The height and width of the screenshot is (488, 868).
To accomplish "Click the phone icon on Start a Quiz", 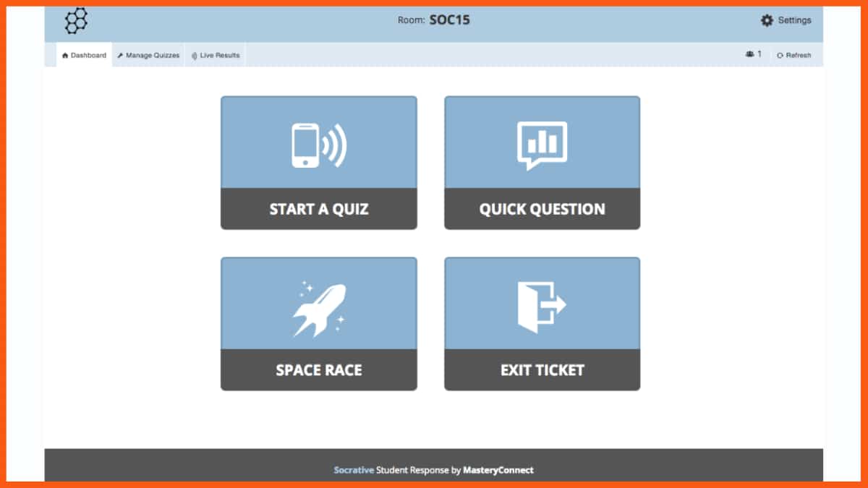I will (319, 145).
